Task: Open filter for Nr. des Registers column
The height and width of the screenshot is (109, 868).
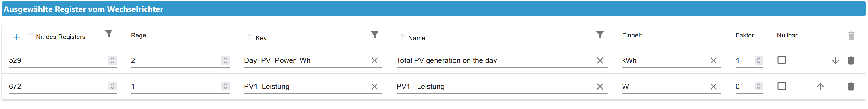Action: [108, 34]
